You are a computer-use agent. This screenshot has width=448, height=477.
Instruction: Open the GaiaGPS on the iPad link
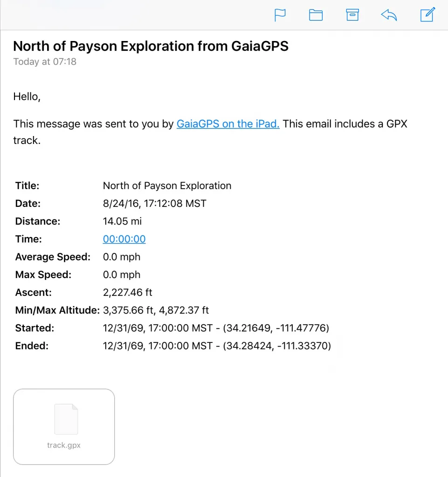point(228,124)
